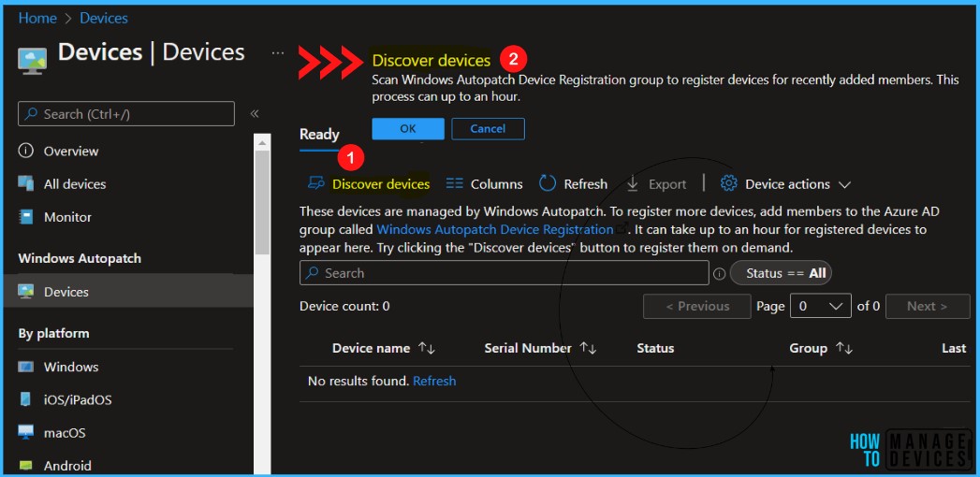Click the info icon beside search box

click(720, 273)
